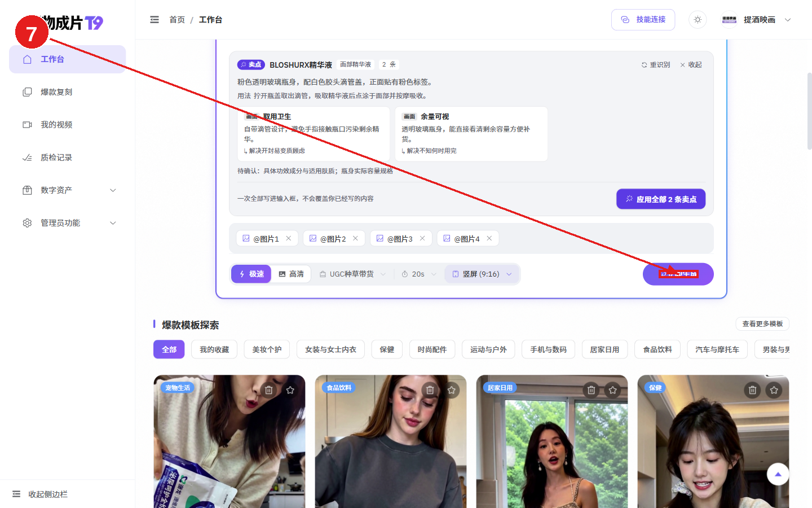
Task: Click the back-to-top arrow button
Action: [778, 474]
